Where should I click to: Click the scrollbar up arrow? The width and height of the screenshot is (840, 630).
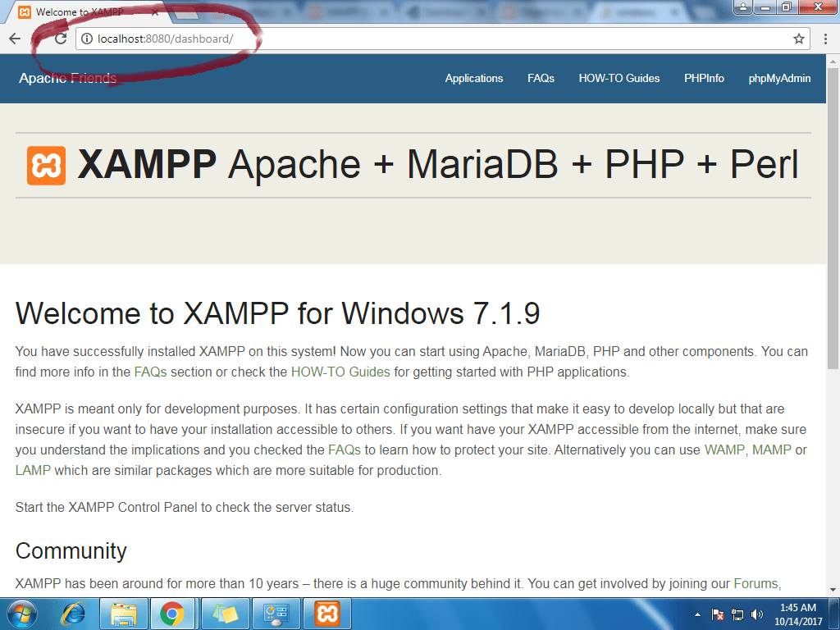pos(833,61)
